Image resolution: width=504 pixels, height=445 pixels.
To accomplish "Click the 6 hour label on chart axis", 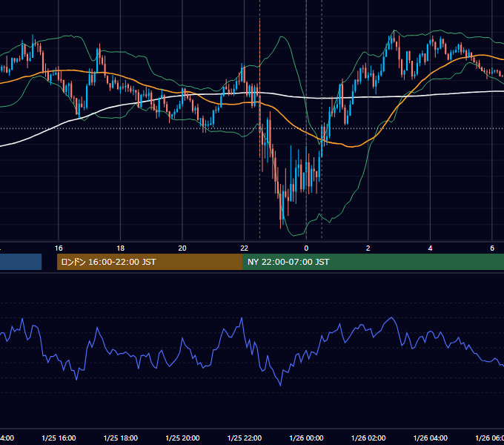I will (492, 248).
